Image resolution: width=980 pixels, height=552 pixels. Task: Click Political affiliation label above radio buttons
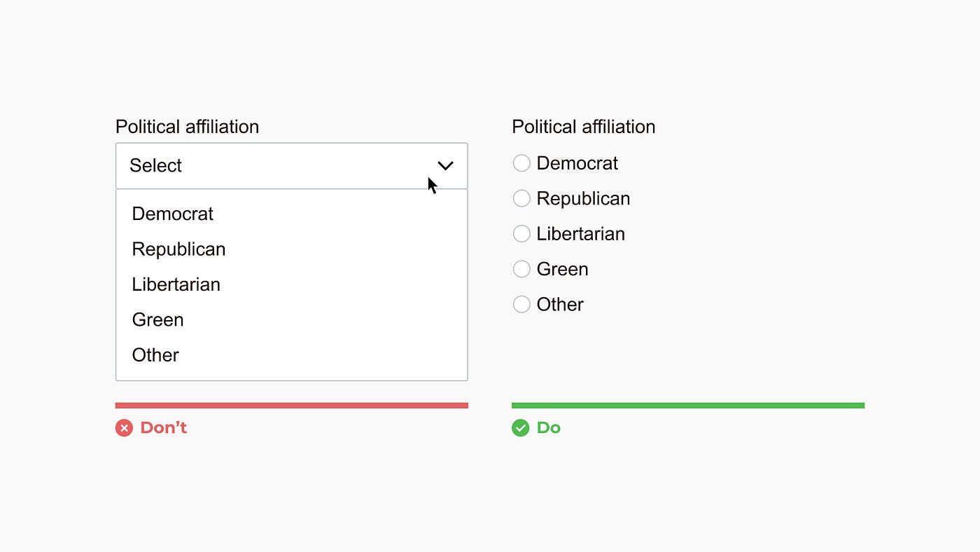tap(583, 127)
